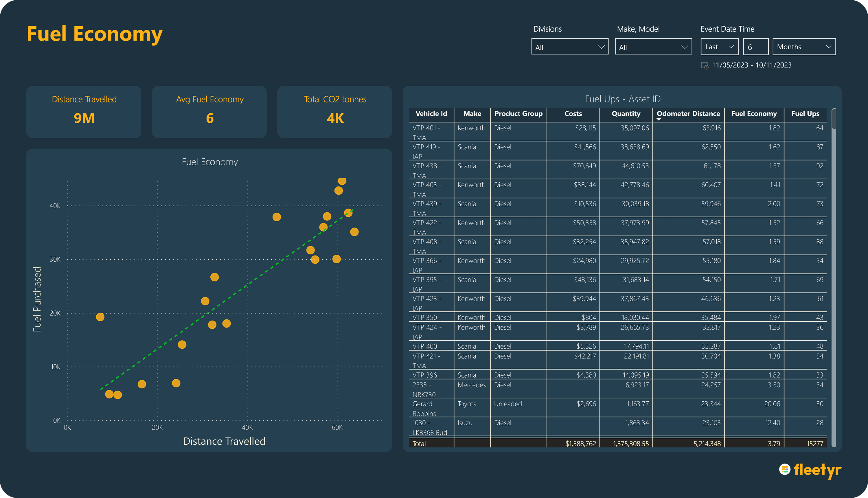This screenshot has width=868, height=498.
Task: Open the Months period dropdown
Action: pos(804,47)
